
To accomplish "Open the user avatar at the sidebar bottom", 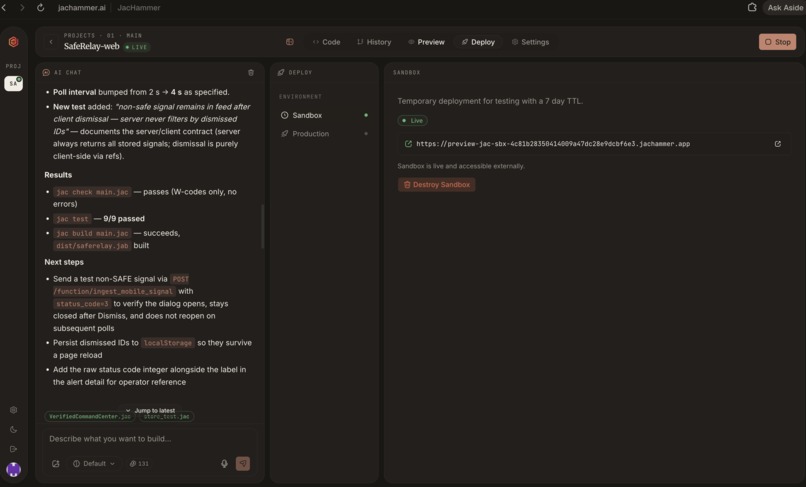I will pyautogui.click(x=13, y=470).
